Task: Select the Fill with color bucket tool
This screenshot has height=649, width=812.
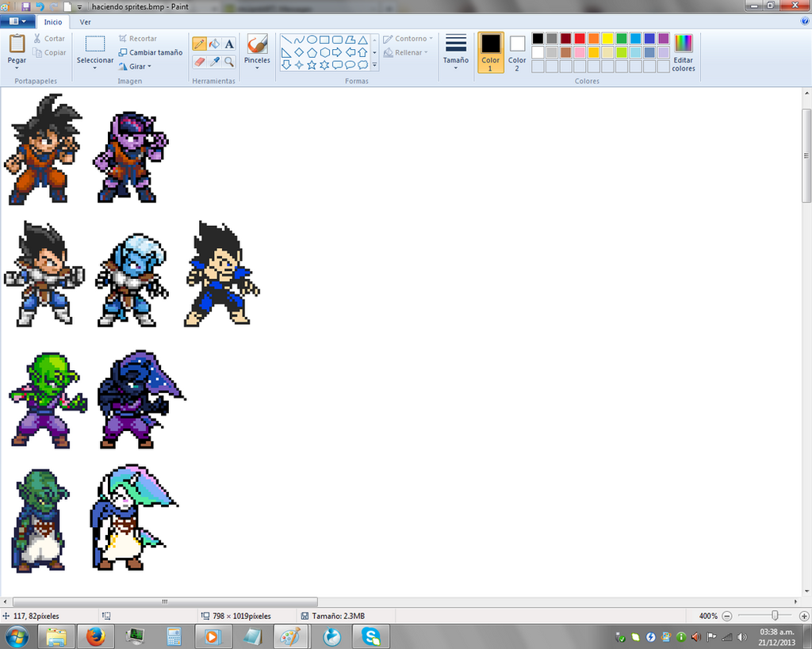Action: coord(214,44)
